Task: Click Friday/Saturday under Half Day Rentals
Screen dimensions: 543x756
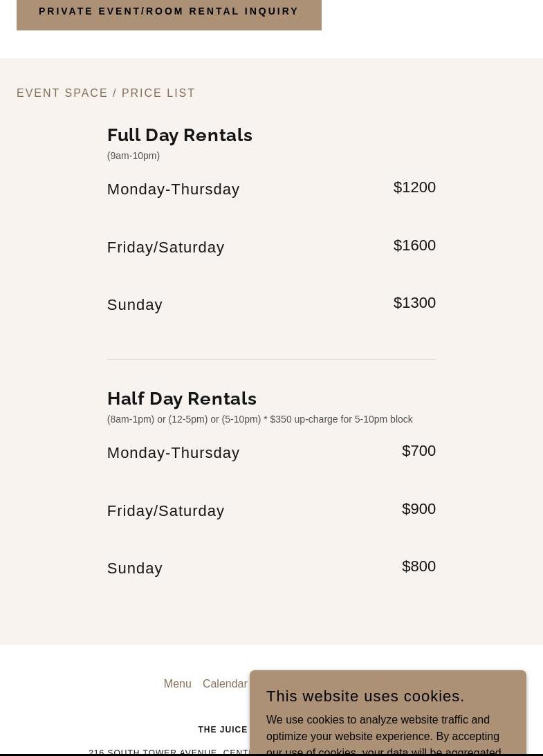Action: 165,510
